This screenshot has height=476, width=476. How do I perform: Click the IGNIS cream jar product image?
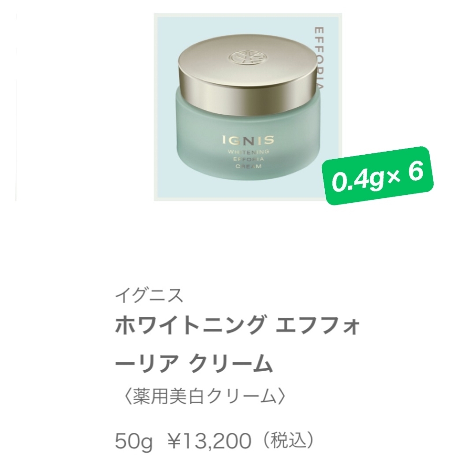coord(248,107)
